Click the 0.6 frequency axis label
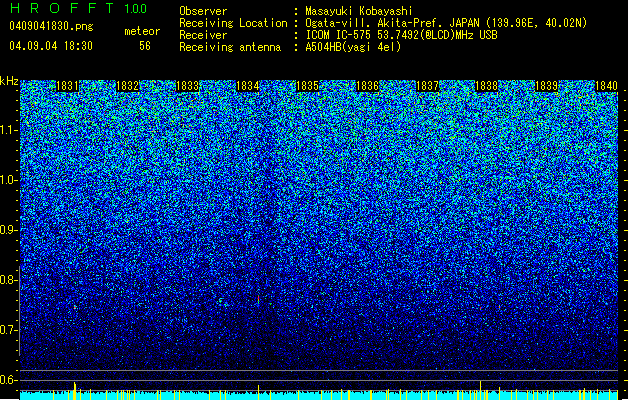Image resolution: width=629 pixels, height=400 pixels. pyautogui.click(x=9, y=380)
